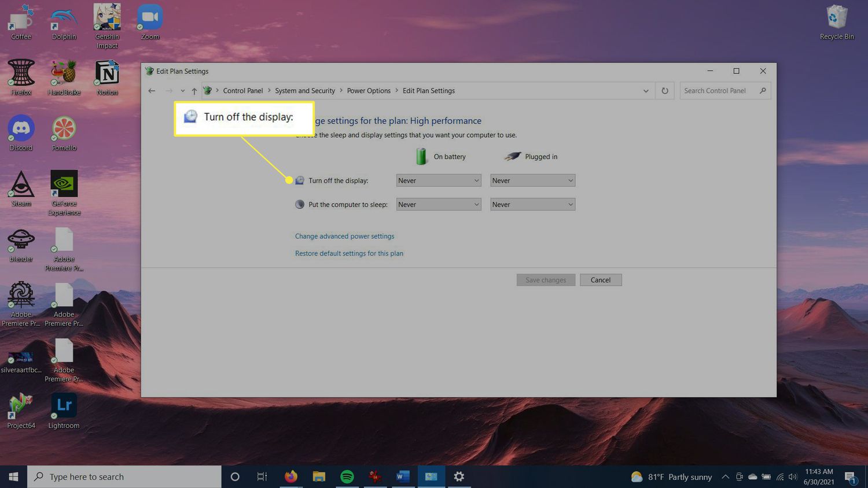Click the Up one level arrow

coord(194,91)
